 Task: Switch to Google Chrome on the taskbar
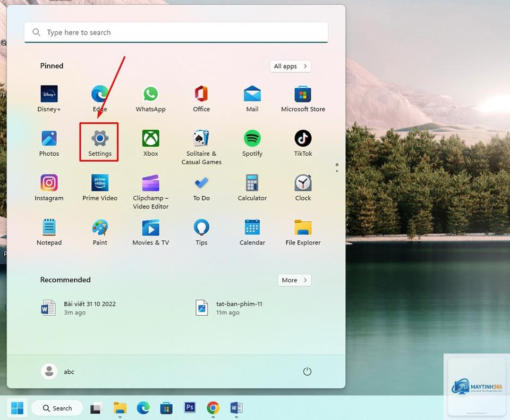coord(213,408)
